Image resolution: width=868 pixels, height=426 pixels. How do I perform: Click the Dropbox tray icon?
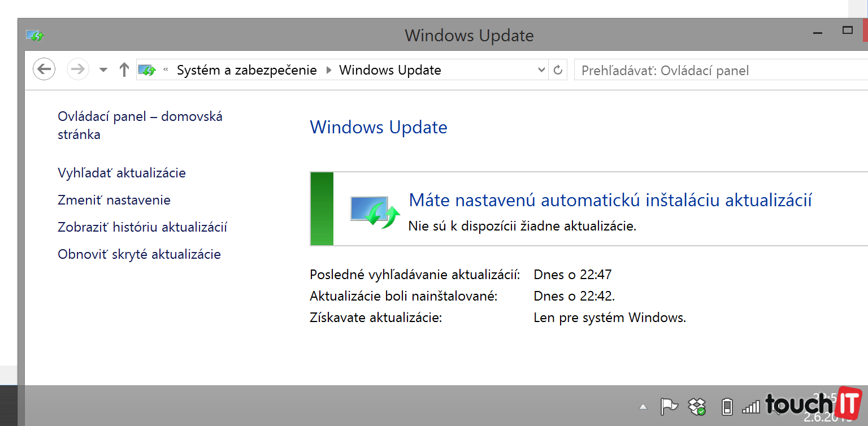[x=697, y=406]
